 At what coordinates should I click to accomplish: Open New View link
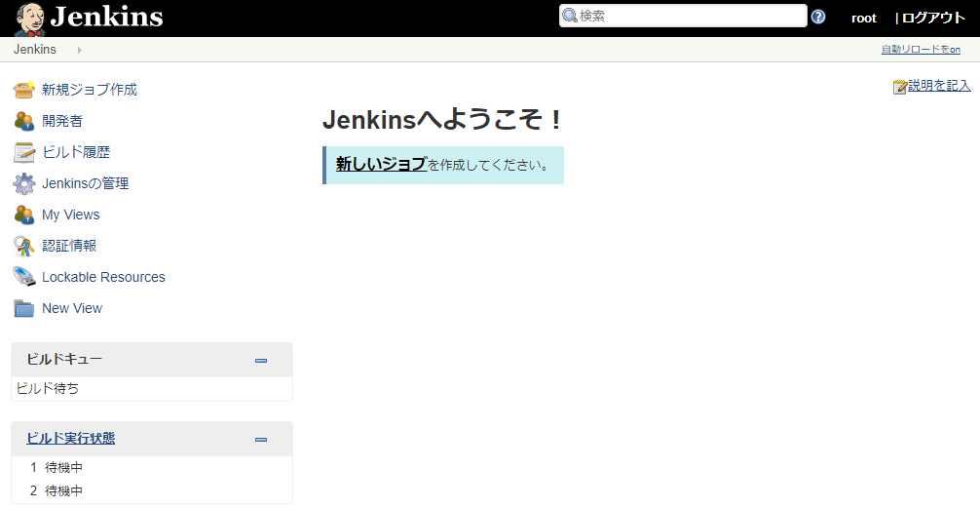point(72,308)
